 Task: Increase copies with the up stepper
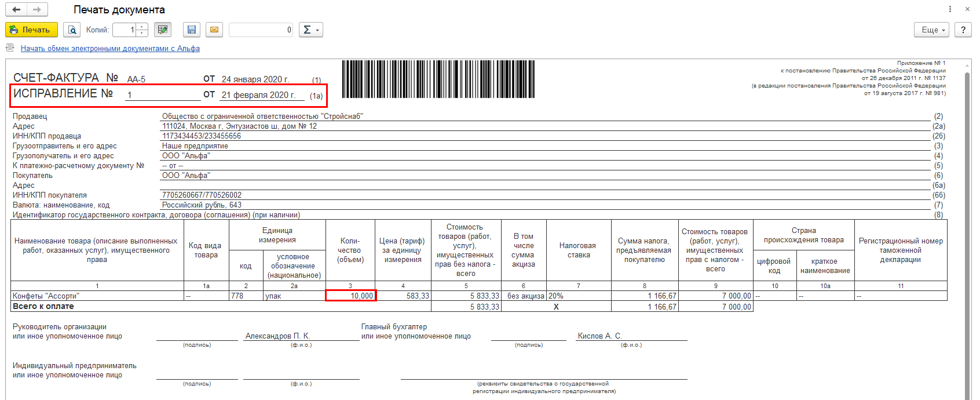pos(142,27)
